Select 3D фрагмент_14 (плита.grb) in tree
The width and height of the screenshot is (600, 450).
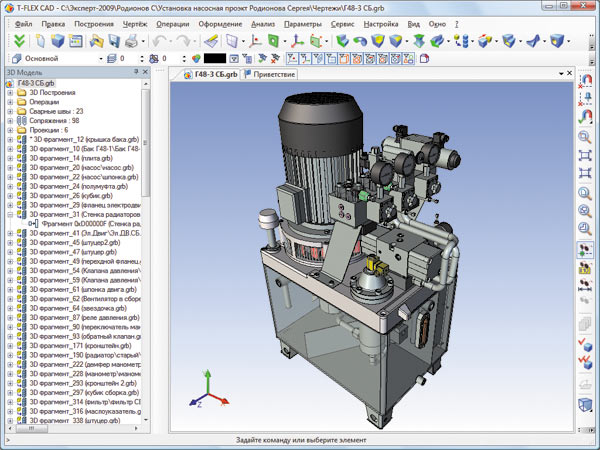click(71, 158)
